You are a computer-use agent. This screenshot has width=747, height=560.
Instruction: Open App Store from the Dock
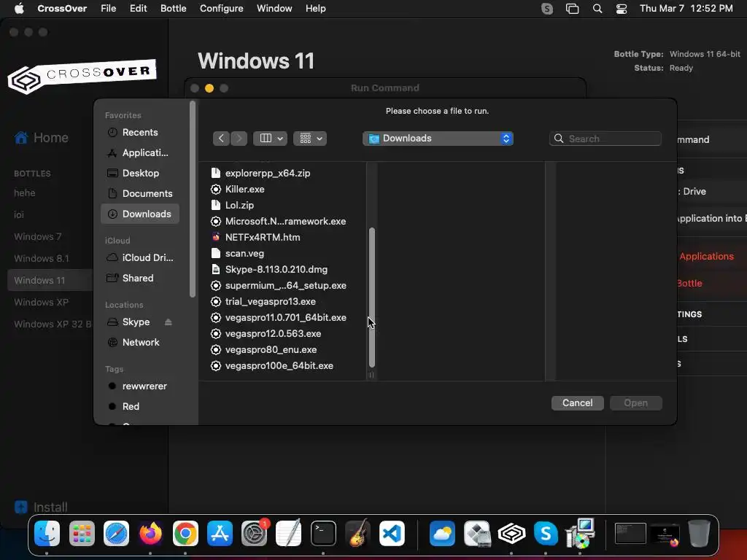[220, 533]
